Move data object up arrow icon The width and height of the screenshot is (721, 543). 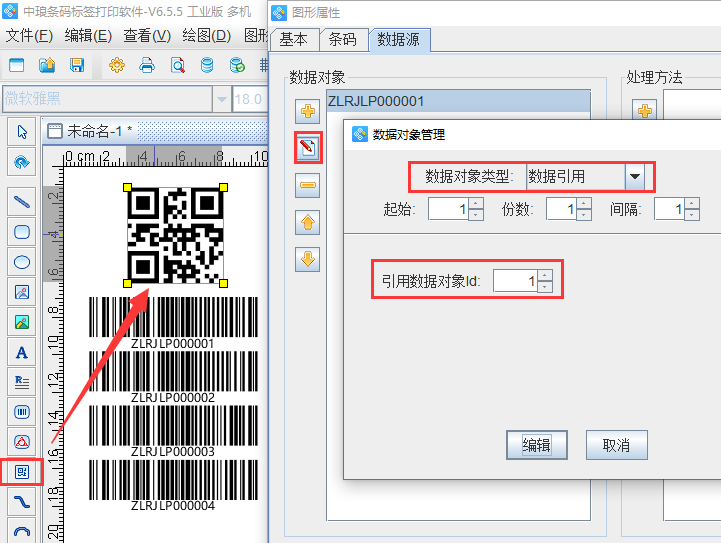coord(308,223)
